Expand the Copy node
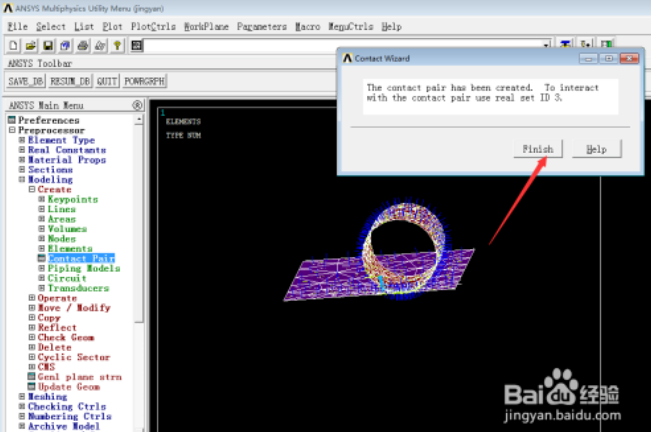Screen dimensions: 651x432 32,317
